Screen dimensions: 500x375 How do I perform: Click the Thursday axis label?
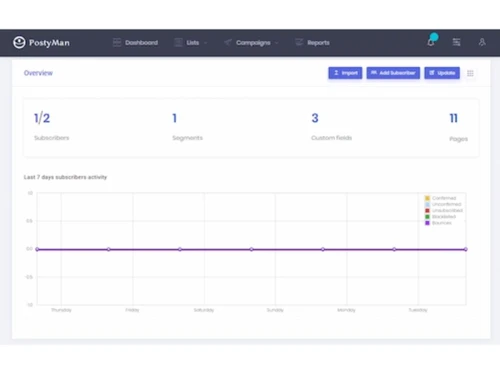(x=61, y=310)
